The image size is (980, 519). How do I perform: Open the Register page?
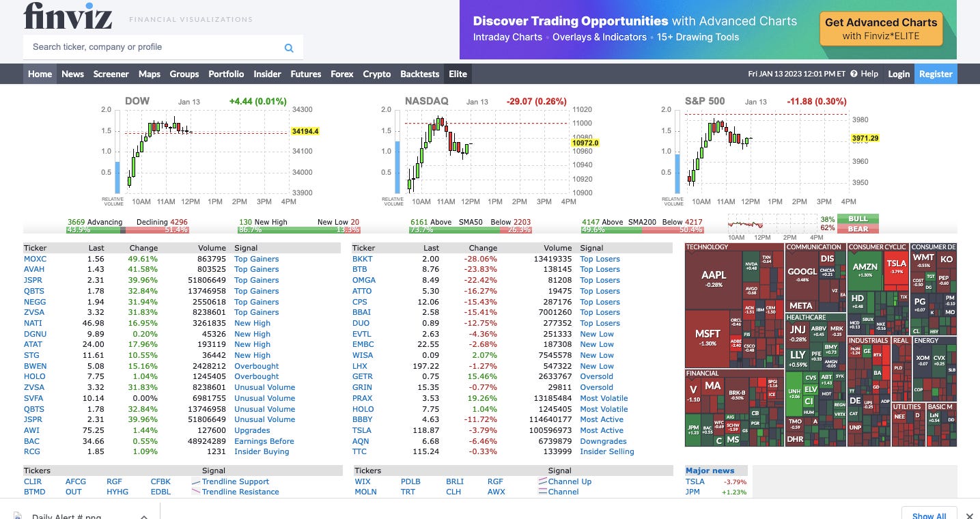[x=936, y=74]
